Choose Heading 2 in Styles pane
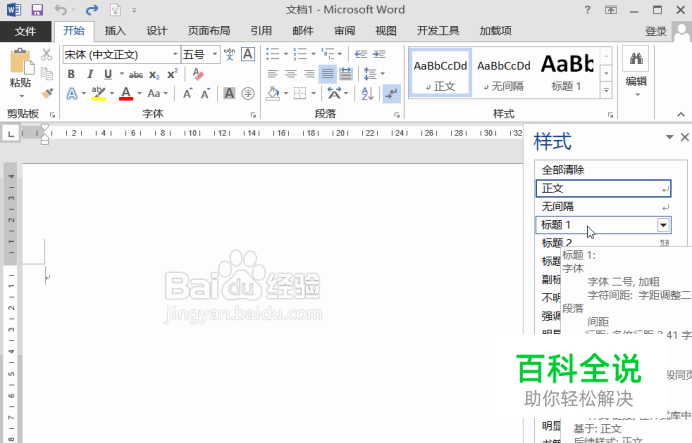Screen dimensions: 692x443 [605, 242]
